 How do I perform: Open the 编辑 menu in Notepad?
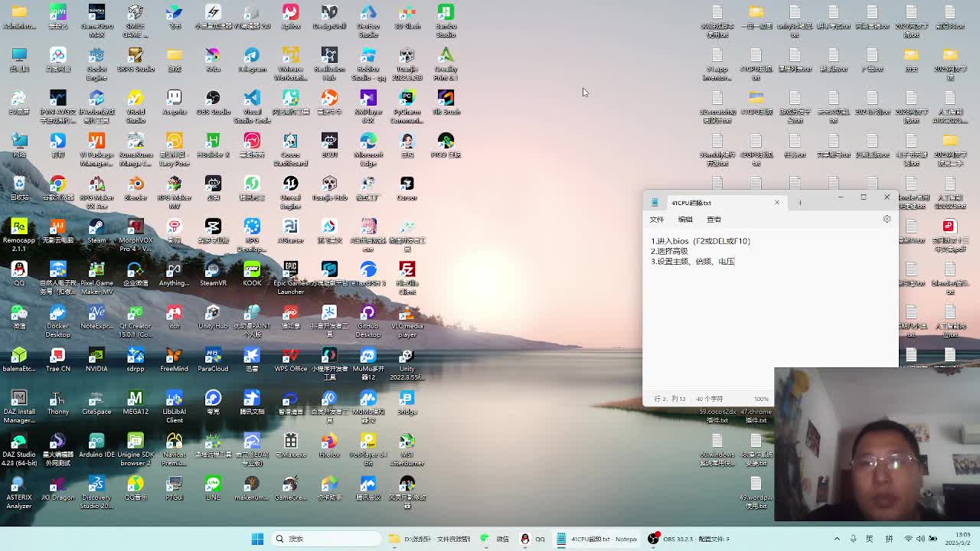point(685,220)
